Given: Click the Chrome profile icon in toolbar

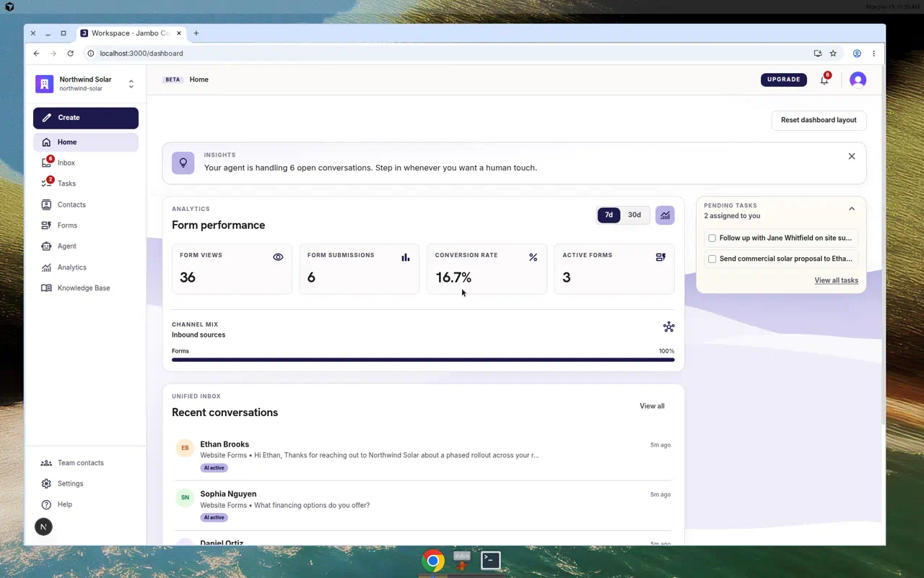Looking at the screenshot, I should click(857, 53).
